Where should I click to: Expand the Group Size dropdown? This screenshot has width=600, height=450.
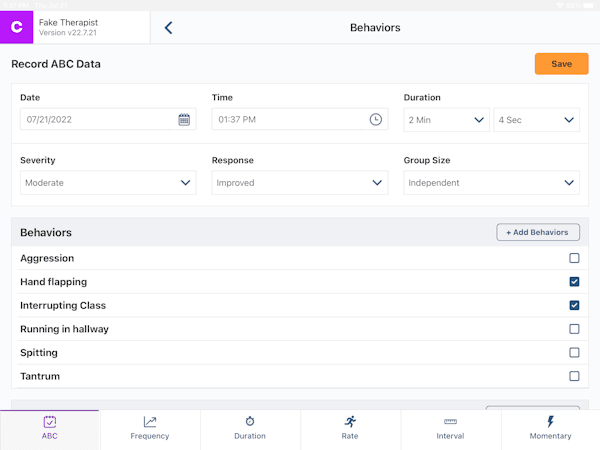pos(491,183)
